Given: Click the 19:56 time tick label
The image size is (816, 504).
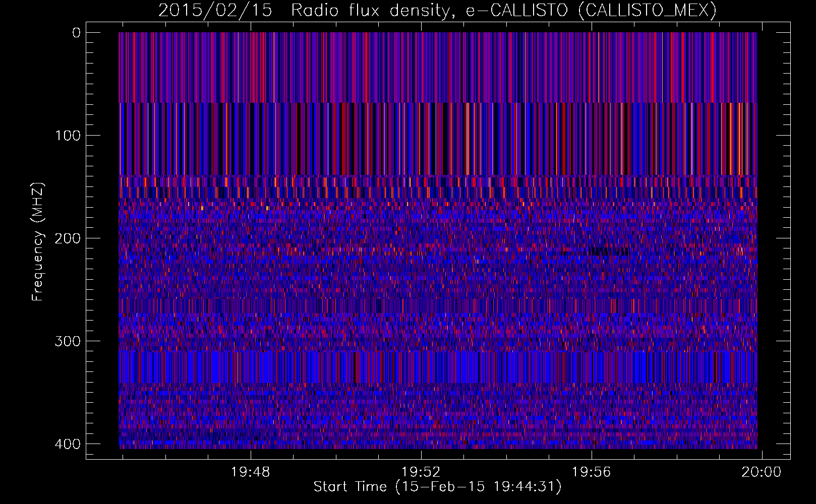Looking at the screenshot, I should [591, 472].
